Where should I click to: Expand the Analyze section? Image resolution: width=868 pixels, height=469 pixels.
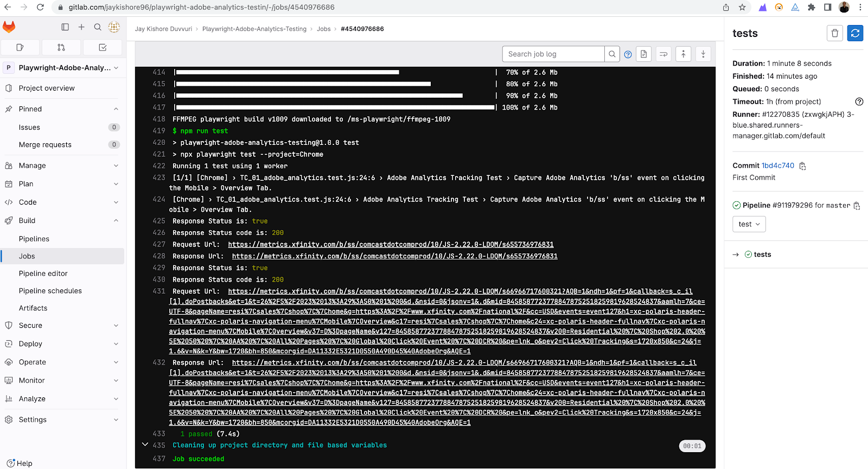tap(63, 399)
